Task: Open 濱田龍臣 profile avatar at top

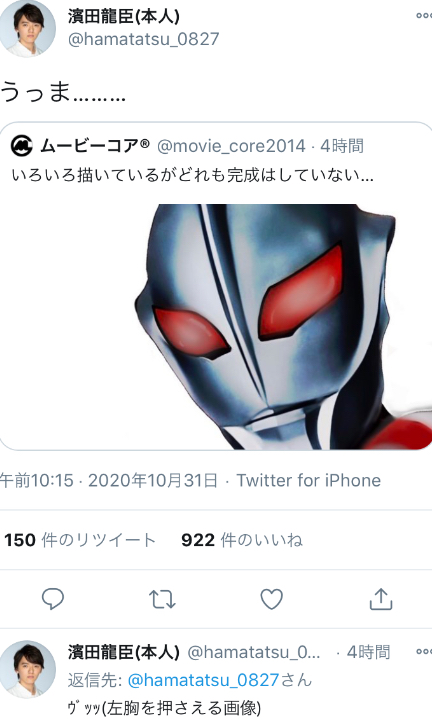Action: 27,28
